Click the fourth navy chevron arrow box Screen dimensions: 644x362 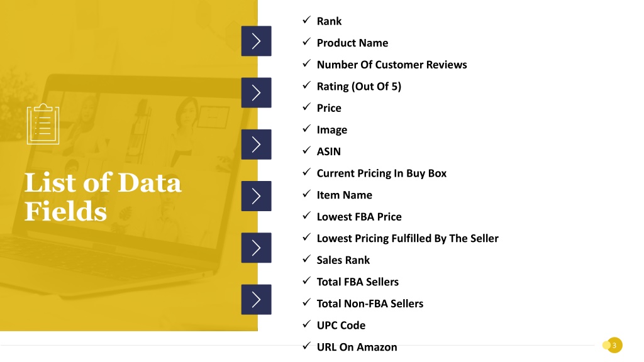click(x=257, y=196)
